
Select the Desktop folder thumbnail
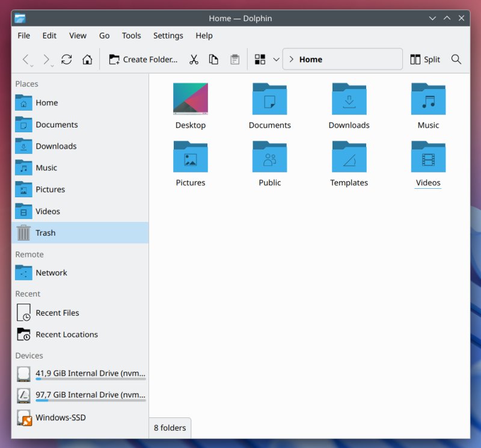[191, 100]
